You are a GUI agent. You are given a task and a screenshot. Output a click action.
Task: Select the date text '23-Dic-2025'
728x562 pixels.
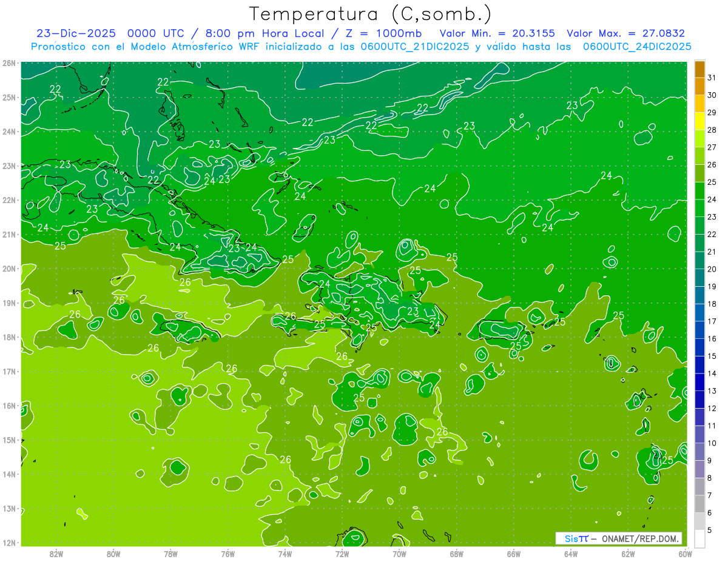pos(75,34)
